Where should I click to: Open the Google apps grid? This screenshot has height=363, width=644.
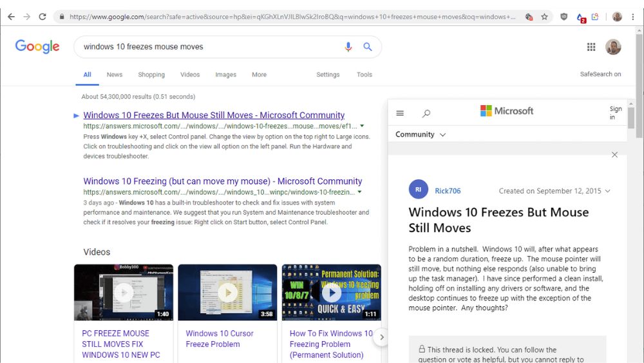tap(591, 47)
